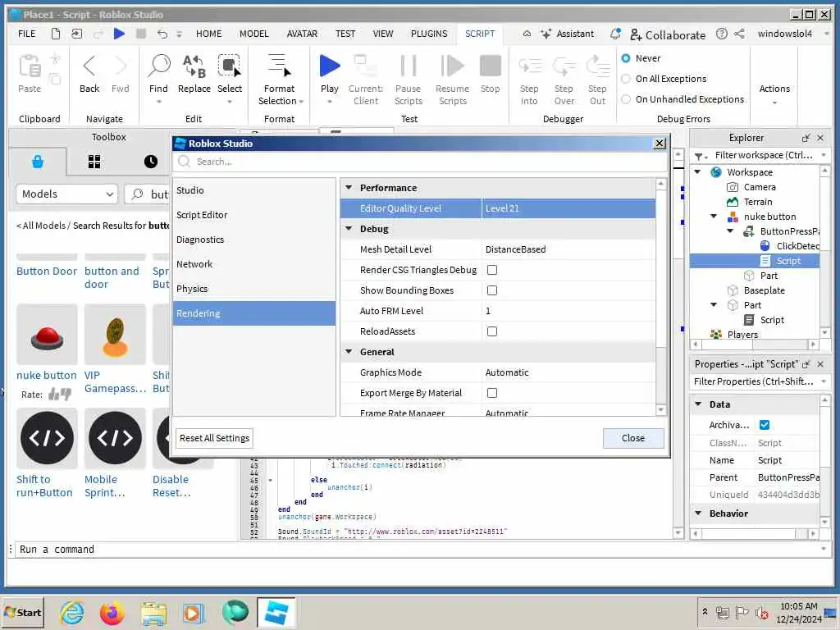Toggle Render CSG Triangles Debug checkbox
This screenshot has width=840, height=630.
click(492, 270)
